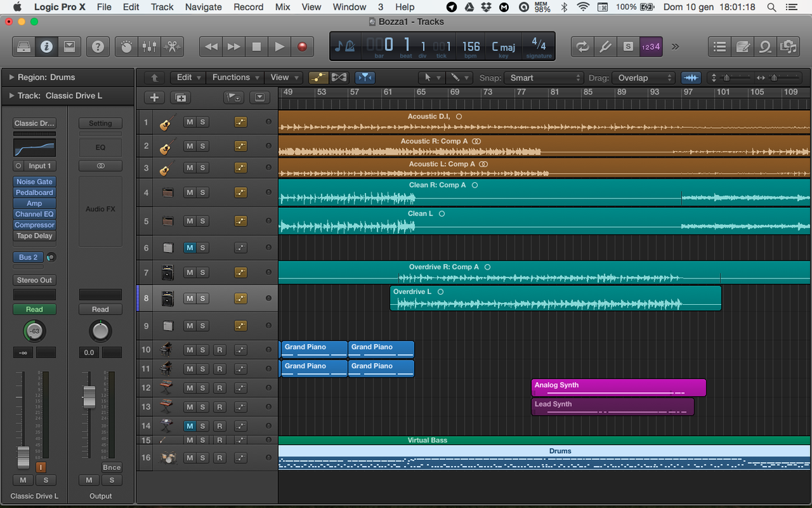812x508 pixels.
Task: Click the track 1 acoustic guitar icon
Action: coord(166,123)
